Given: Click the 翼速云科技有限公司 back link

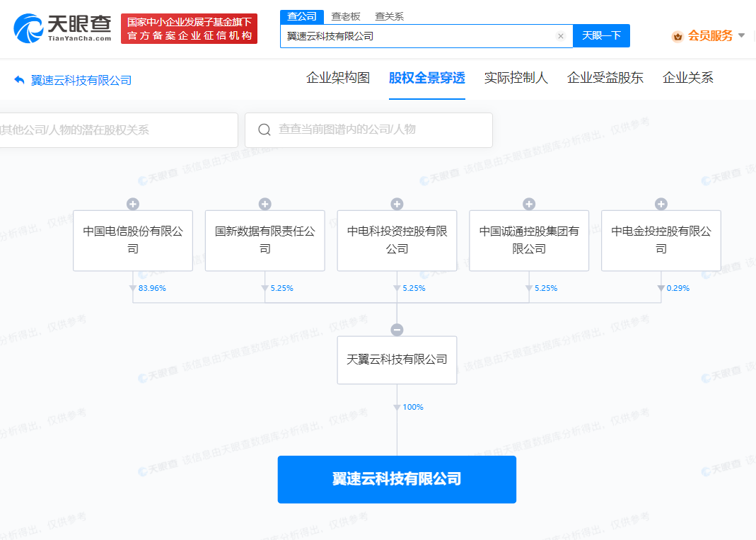Looking at the screenshot, I should pyautogui.click(x=81, y=80).
